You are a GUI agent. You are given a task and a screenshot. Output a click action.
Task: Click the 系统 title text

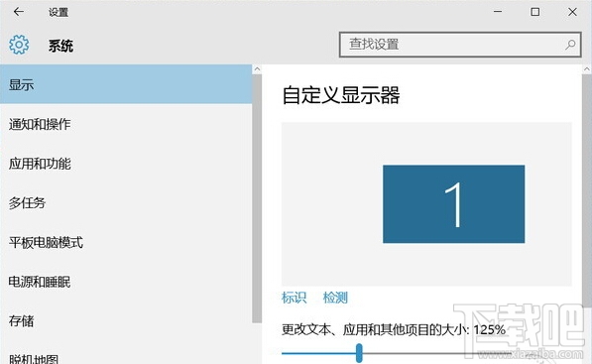pos(60,46)
